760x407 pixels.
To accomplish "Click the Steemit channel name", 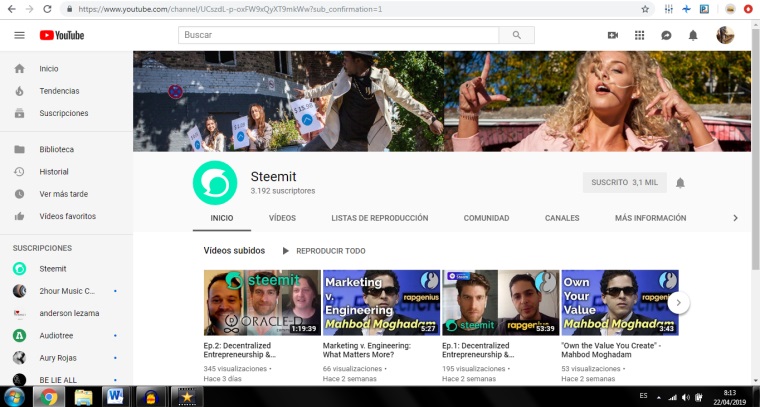I will (x=273, y=177).
